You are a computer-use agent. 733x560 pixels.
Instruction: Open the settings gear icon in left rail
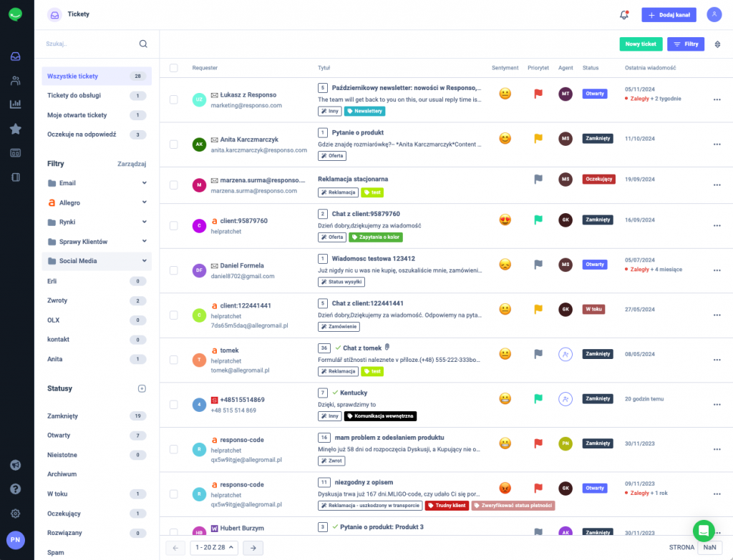pos(16,514)
